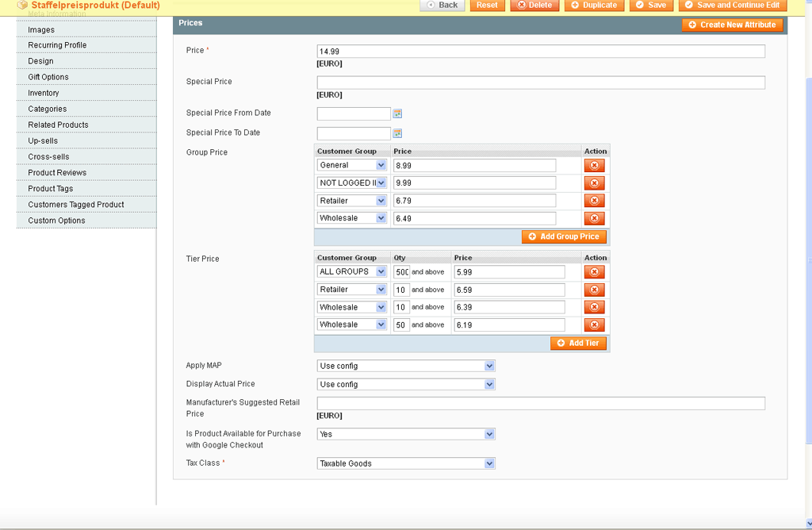Open calendar for Special Price From Date
Viewport: 812px width, 530px height.
397,113
